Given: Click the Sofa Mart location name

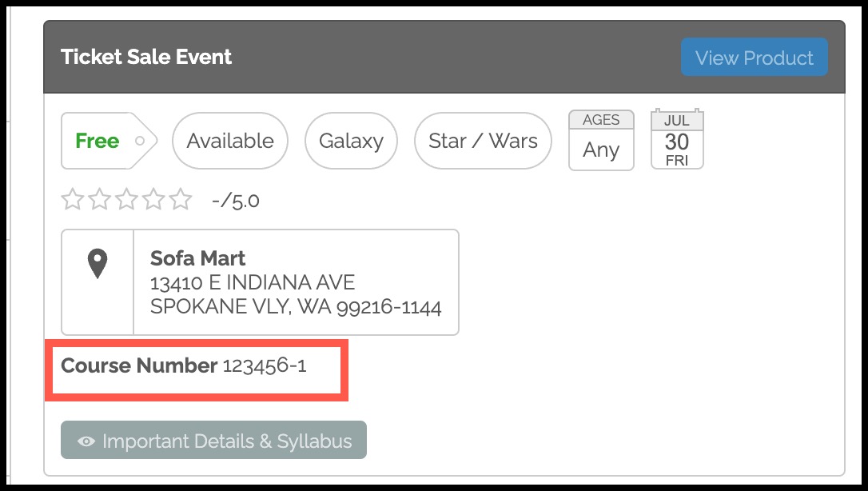Looking at the screenshot, I should (x=197, y=258).
